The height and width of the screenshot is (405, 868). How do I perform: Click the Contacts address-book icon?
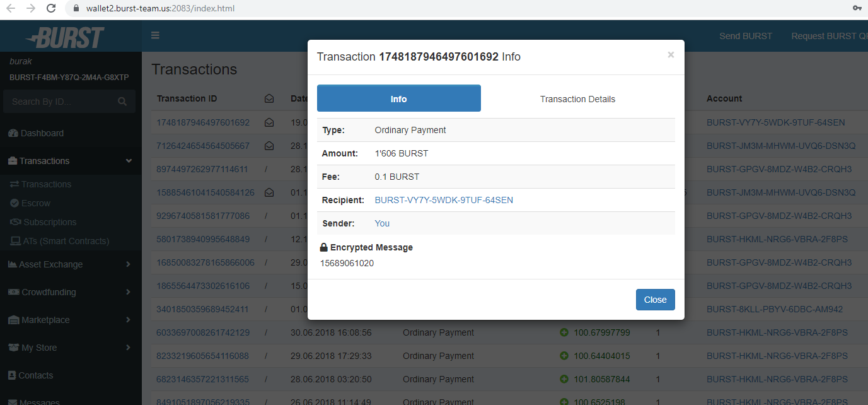(12, 375)
